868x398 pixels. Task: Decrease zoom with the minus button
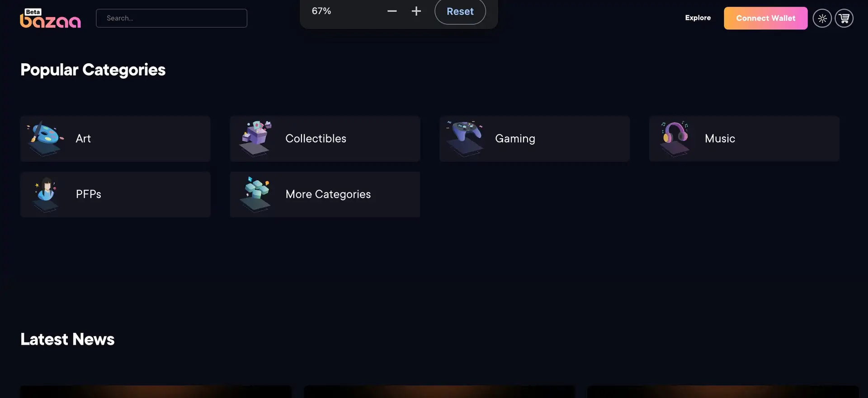(392, 11)
